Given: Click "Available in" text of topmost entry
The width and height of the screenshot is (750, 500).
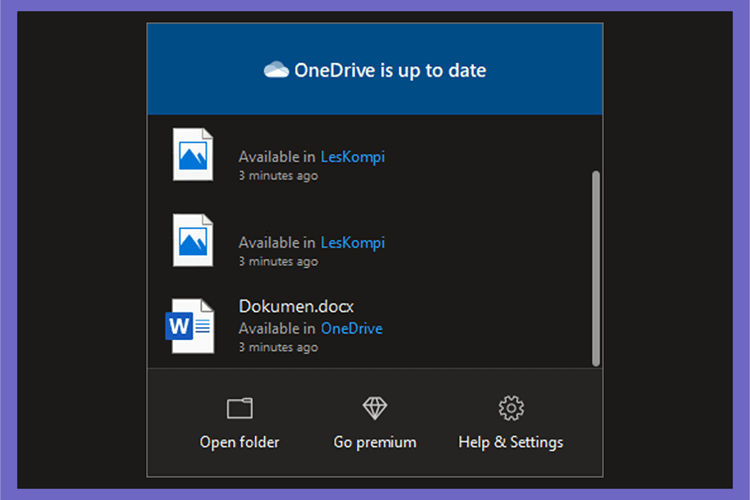Looking at the screenshot, I should click(277, 157).
